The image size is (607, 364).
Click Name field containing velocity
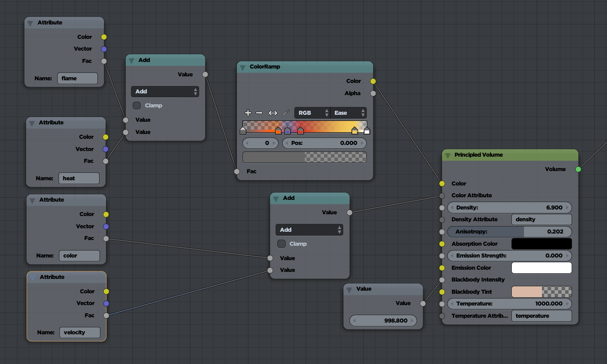[x=80, y=333]
